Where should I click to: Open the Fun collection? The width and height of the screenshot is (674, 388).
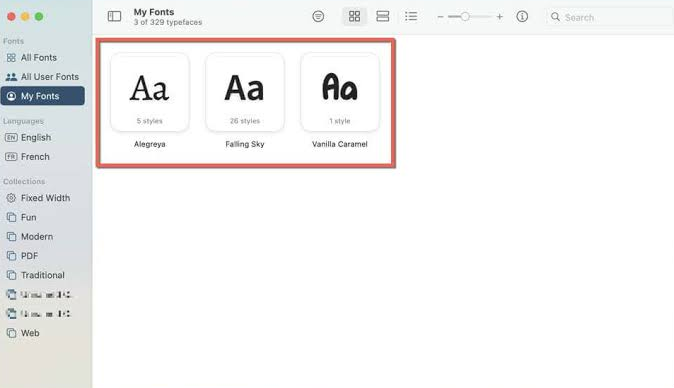[43, 217]
